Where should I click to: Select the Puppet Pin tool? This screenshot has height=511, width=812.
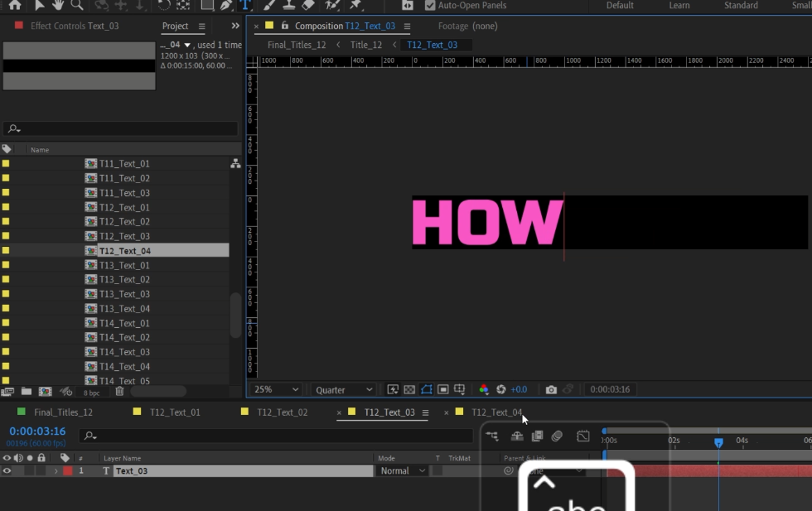coord(355,5)
